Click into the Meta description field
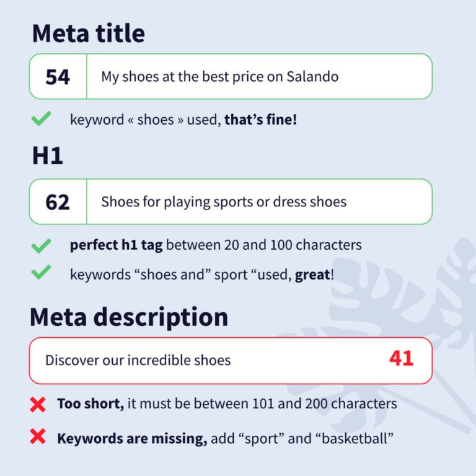Screen dimensions: 476x476 click(x=231, y=360)
